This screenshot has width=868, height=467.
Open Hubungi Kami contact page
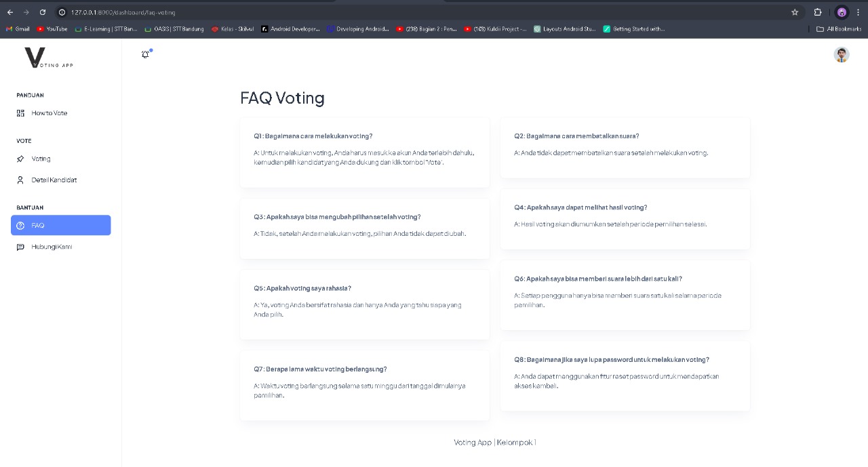pyautogui.click(x=51, y=247)
